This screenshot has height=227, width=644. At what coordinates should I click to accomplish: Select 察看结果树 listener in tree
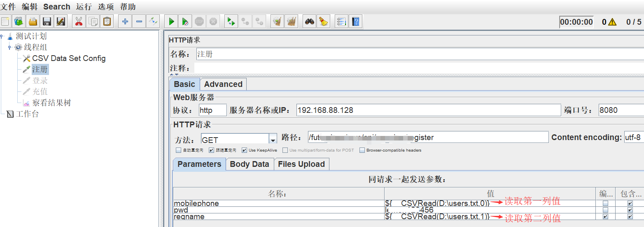point(51,103)
